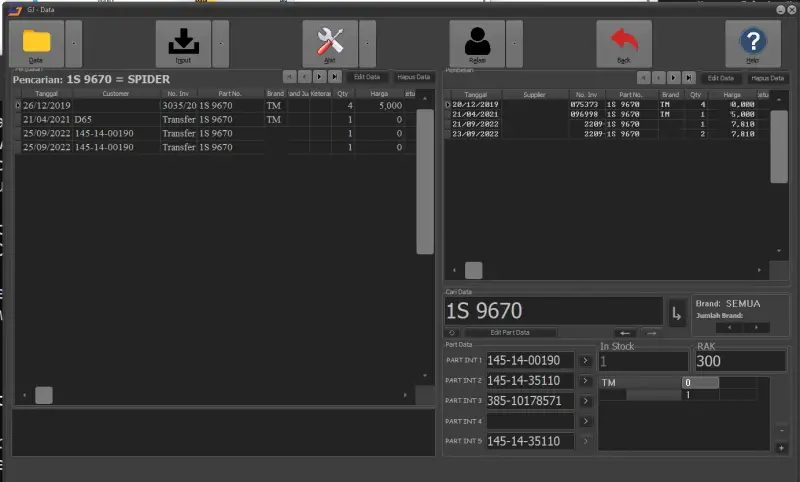Select the 20/12/2019 row in Pembelian table
This screenshot has width=800, height=482.
tap(607, 104)
